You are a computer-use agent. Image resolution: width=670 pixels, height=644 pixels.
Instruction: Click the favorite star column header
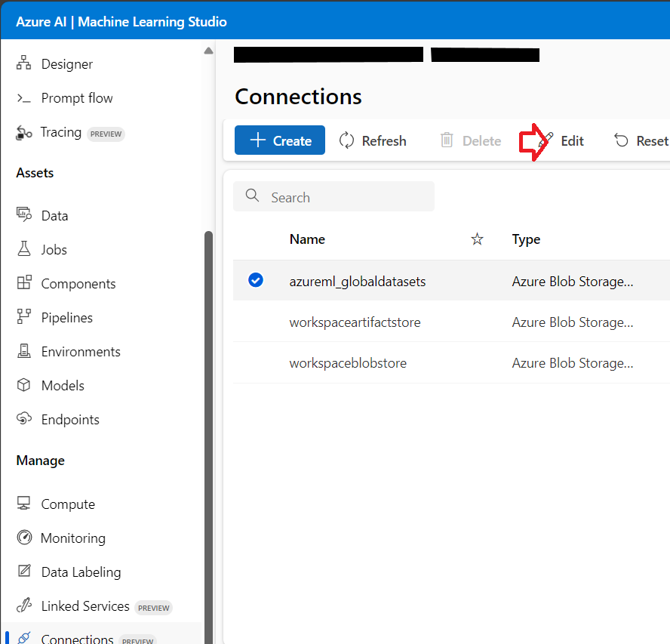tap(477, 239)
